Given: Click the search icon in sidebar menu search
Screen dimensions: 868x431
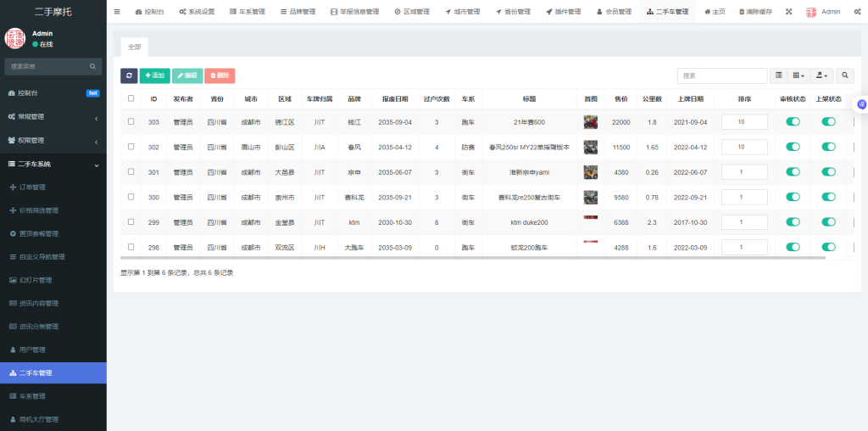Looking at the screenshot, I should click(x=93, y=66).
